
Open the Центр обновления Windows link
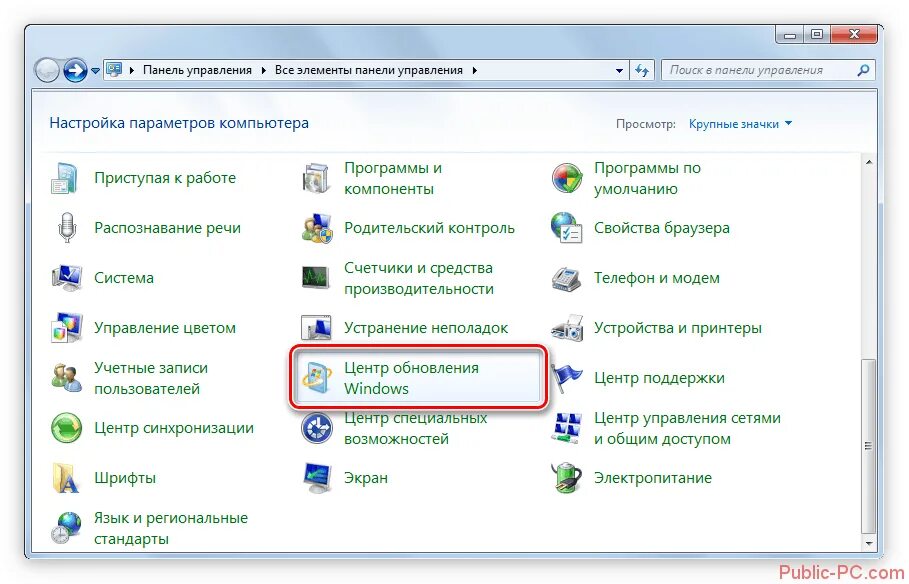[411, 378]
